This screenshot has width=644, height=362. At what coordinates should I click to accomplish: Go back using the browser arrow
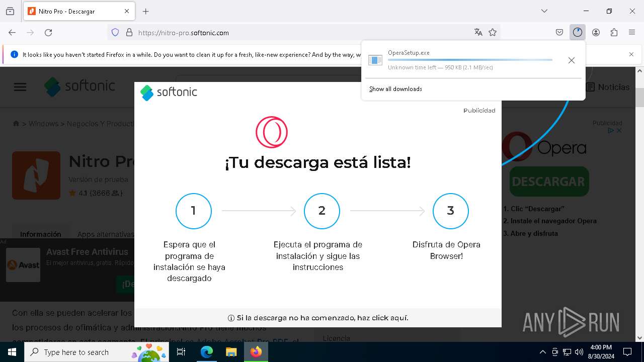12,32
